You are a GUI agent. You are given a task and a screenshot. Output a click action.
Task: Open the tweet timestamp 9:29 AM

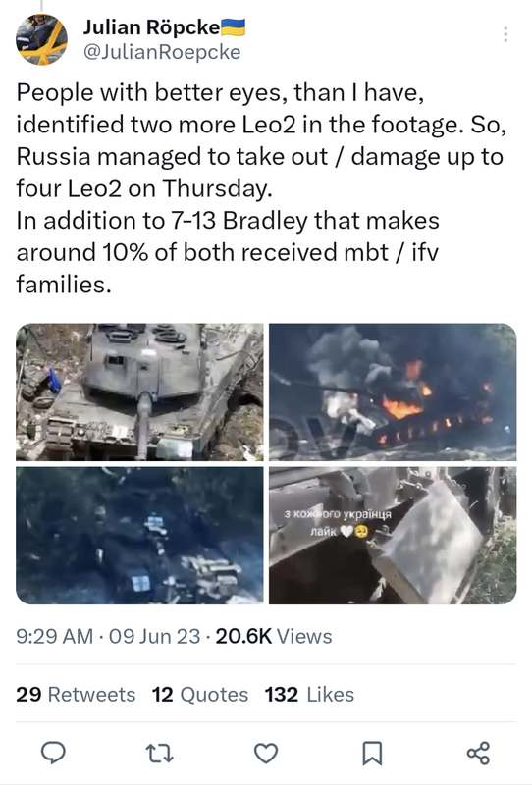click(x=55, y=636)
